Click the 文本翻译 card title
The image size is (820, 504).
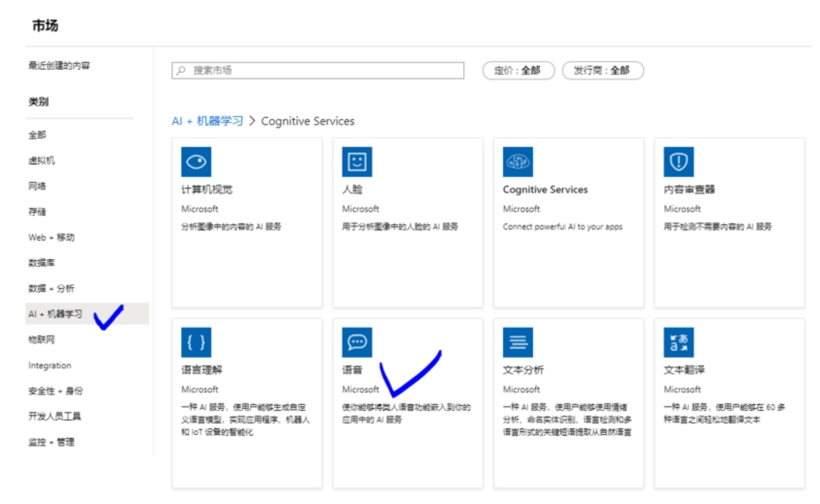tap(684, 370)
